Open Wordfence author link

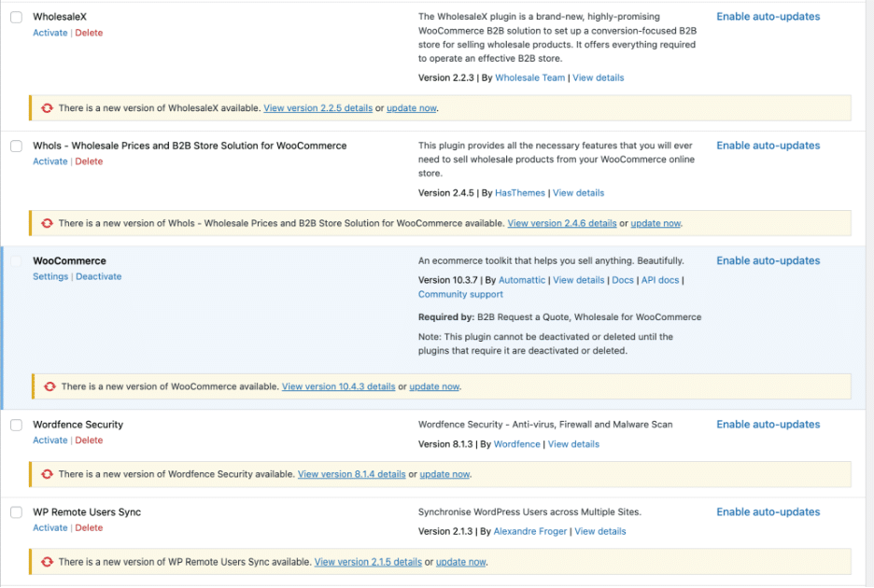click(x=516, y=445)
